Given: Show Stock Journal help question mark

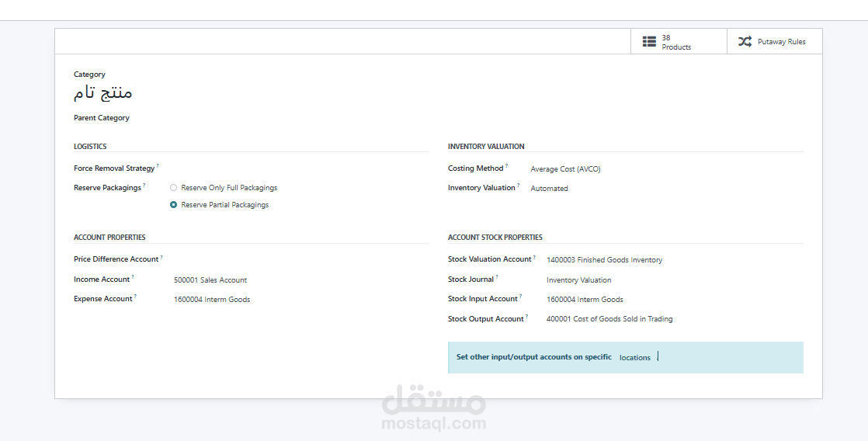Looking at the screenshot, I should click(497, 276).
